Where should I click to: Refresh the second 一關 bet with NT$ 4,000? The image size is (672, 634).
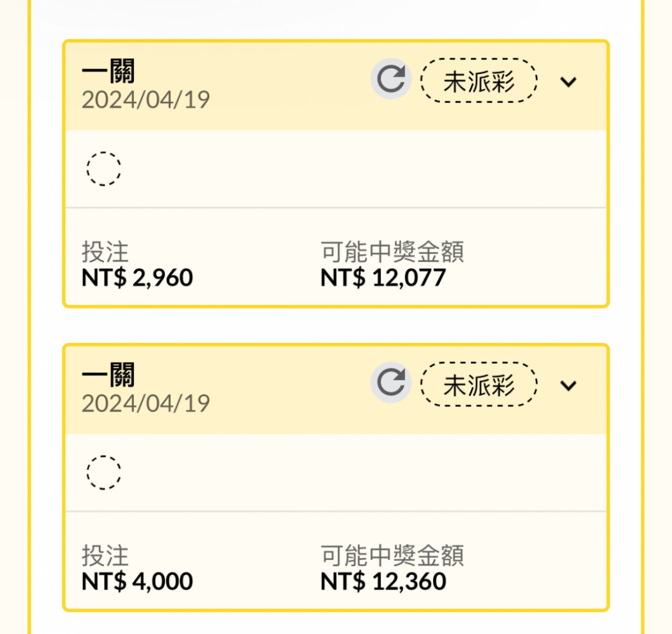pyautogui.click(x=391, y=383)
